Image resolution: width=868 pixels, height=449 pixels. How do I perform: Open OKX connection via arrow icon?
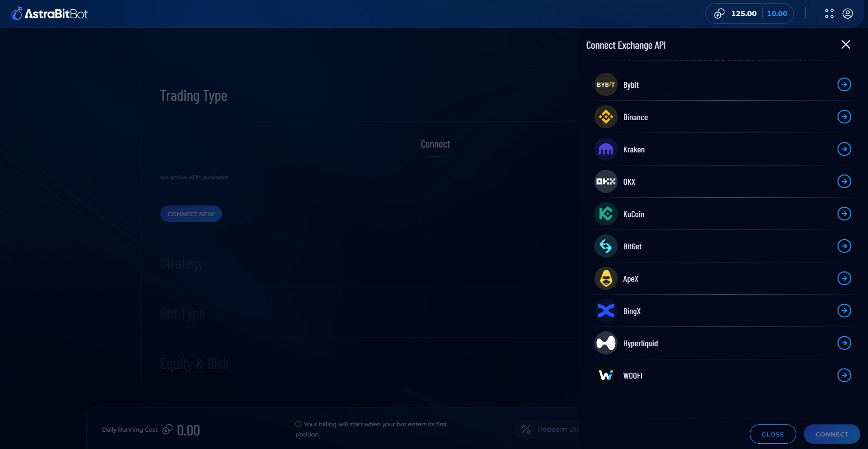click(844, 181)
